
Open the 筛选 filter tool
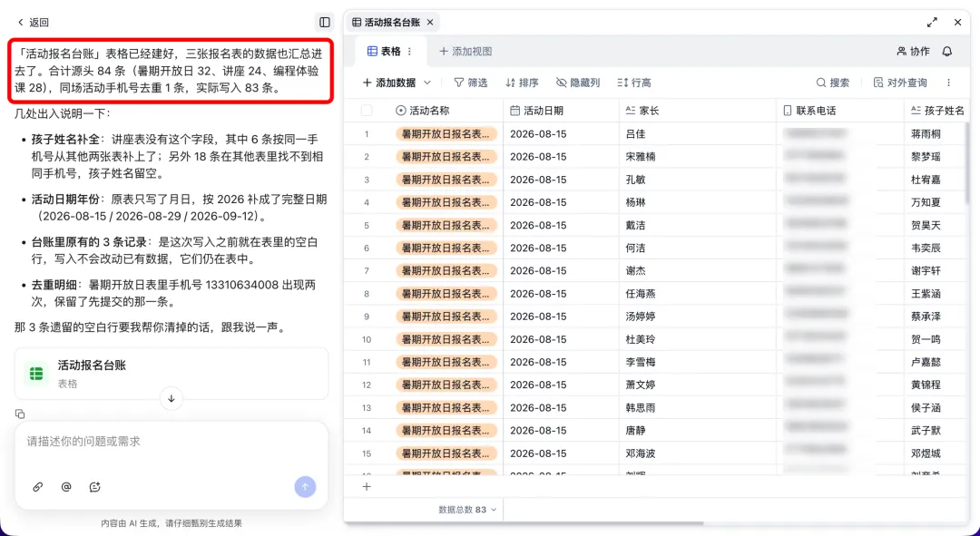pos(471,83)
